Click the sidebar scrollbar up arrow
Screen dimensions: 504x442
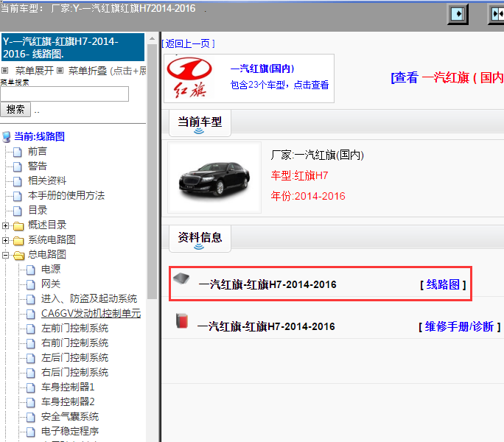[x=152, y=38]
